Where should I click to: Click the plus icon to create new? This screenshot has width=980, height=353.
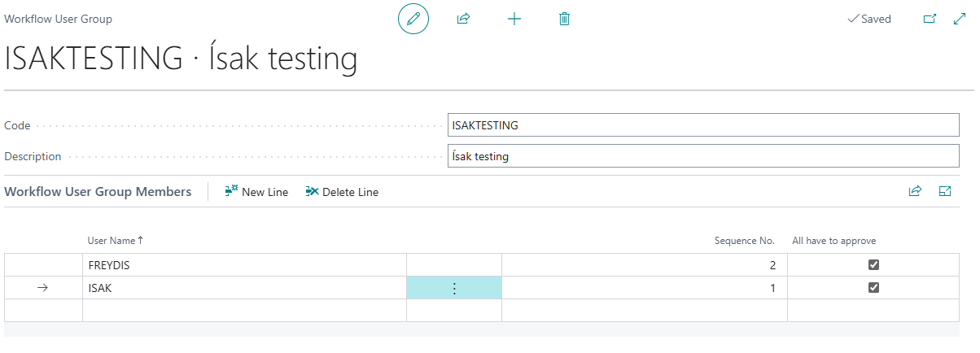514,19
